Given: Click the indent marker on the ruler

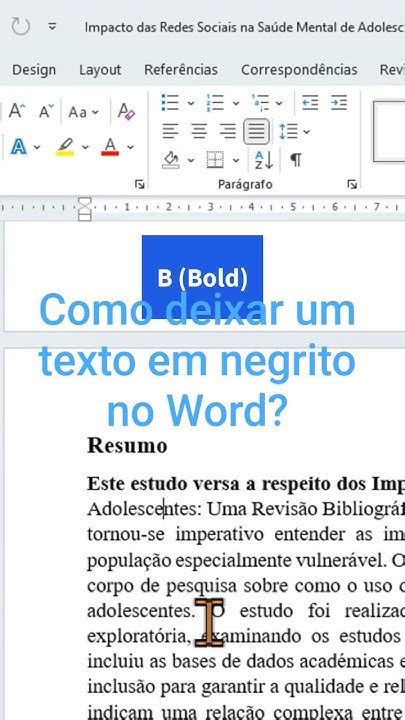Looking at the screenshot, I should [x=84, y=209].
